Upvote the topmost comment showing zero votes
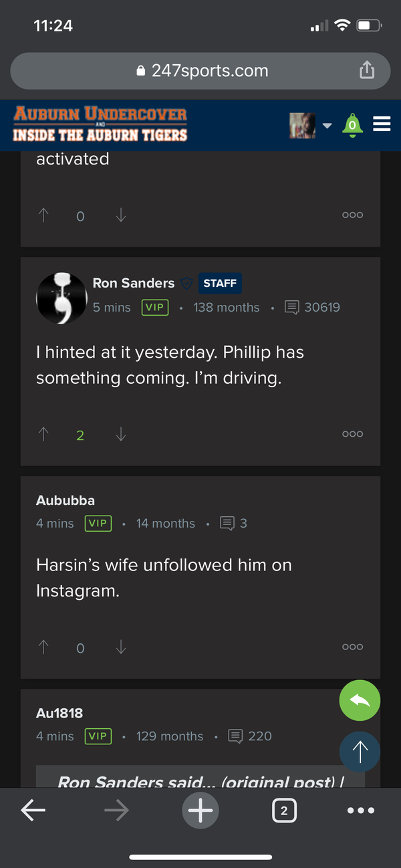This screenshot has height=868, width=401. click(x=43, y=215)
